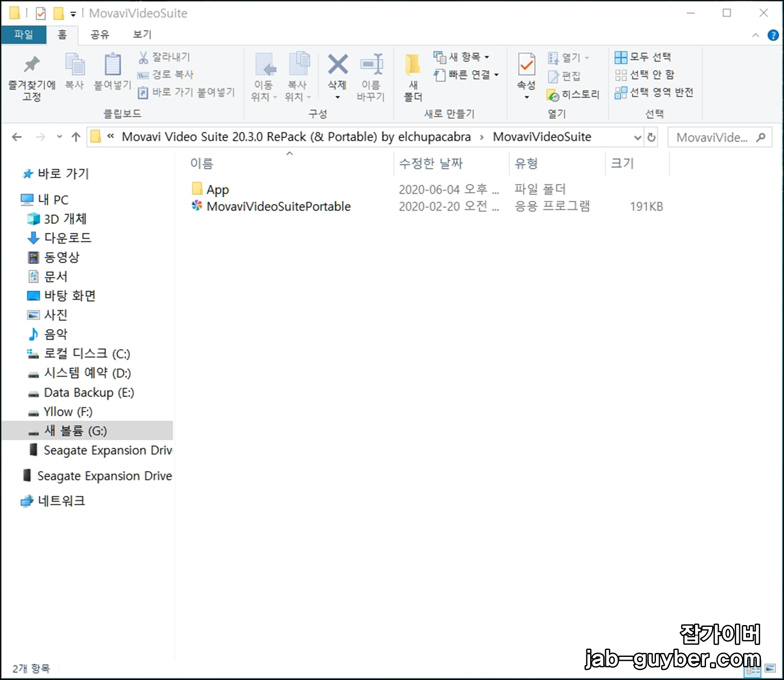This screenshot has width=784, height=680.
Task: Click 바로 가기 붙여넣기 (Paste shortcut)
Action: tap(186, 92)
